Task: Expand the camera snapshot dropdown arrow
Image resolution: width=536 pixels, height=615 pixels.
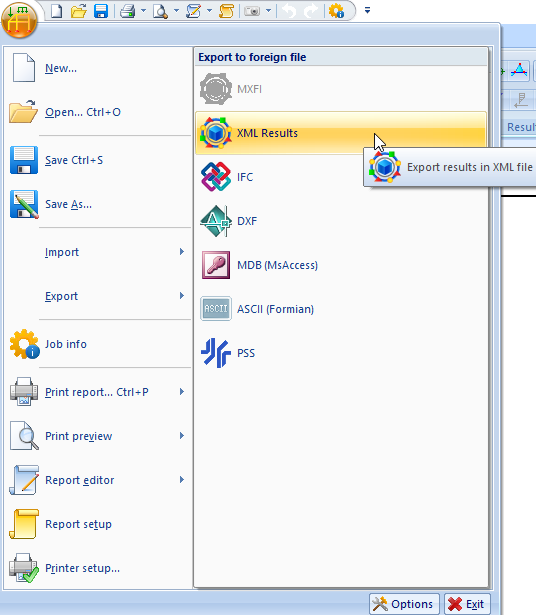Action: point(269,11)
